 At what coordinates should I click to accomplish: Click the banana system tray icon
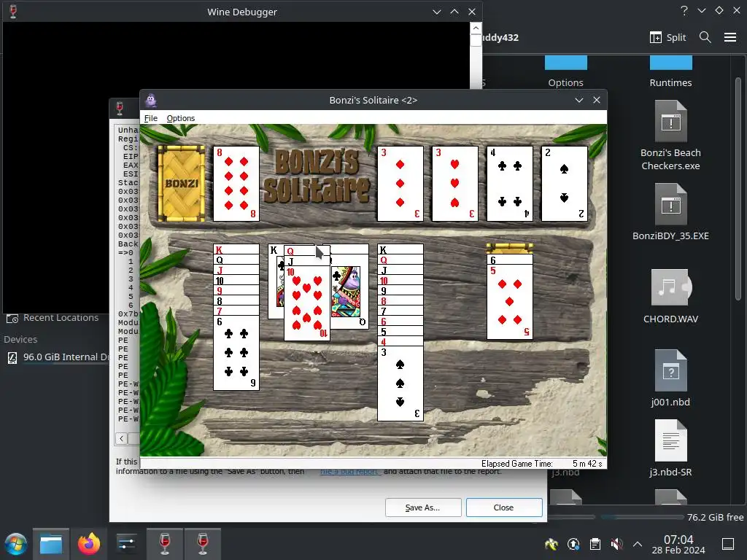(x=551, y=544)
